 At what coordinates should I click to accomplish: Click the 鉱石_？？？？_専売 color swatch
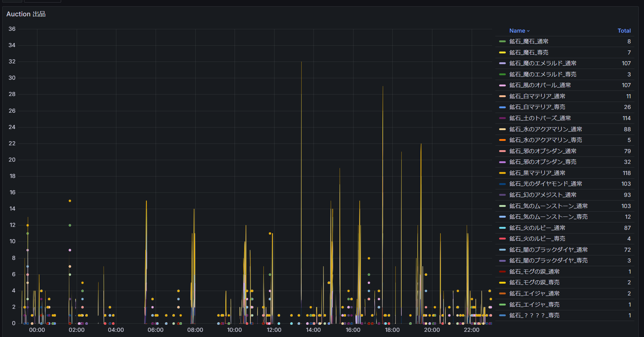[x=502, y=315]
